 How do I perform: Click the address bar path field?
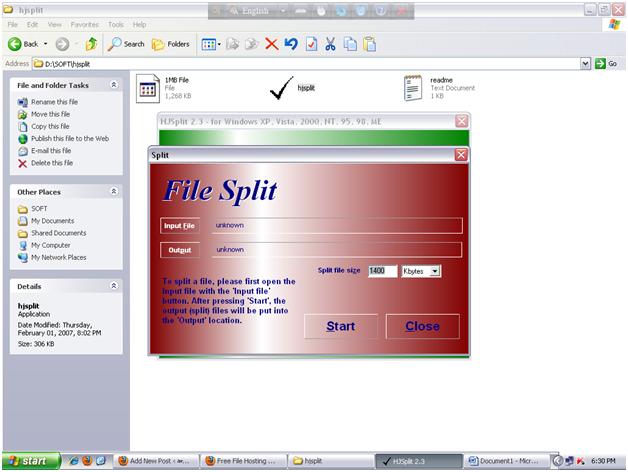point(306,64)
